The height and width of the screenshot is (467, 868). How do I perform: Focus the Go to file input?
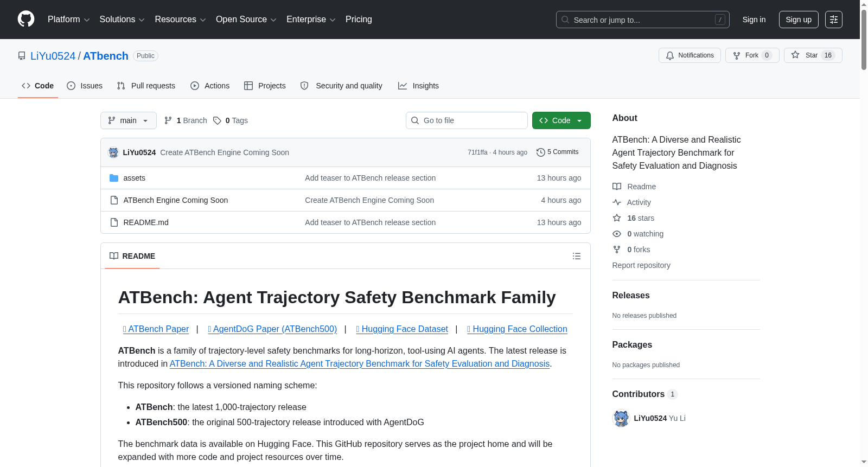click(467, 120)
